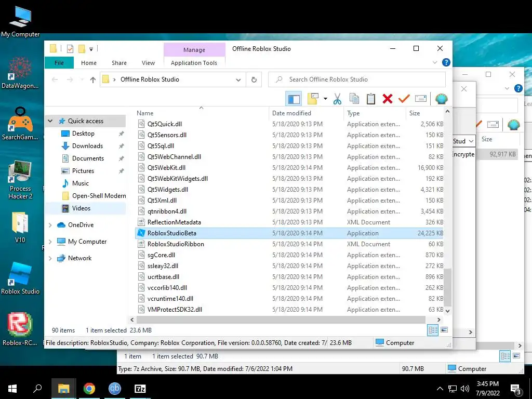Collapse the Quick access tree node

pos(50,121)
